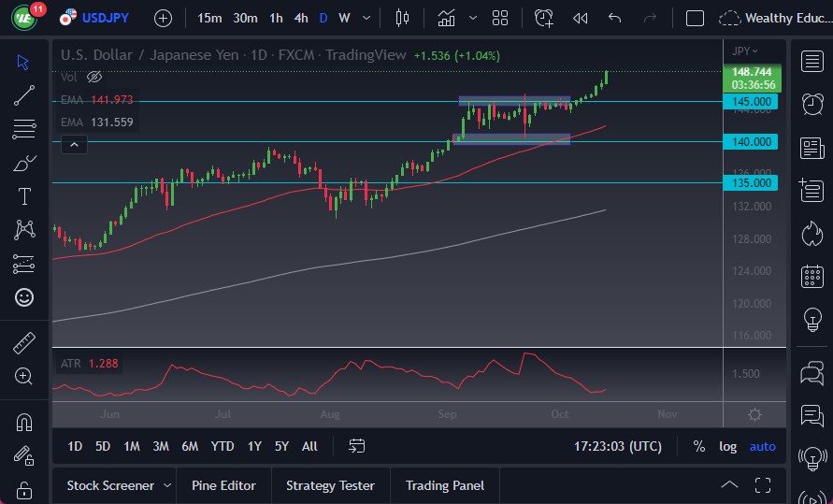833x504 pixels.
Task: Open the layout setup square icon
Action: (695, 19)
